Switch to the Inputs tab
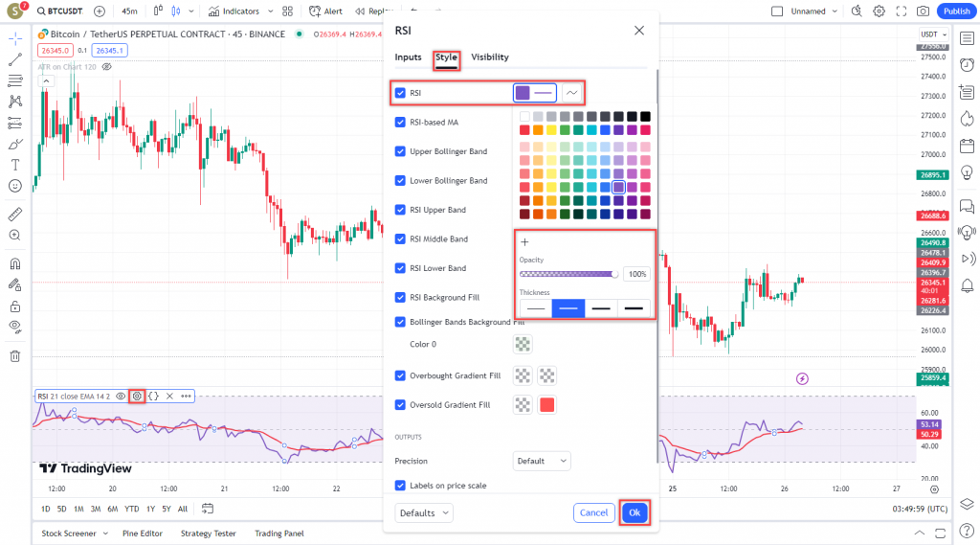The height and width of the screenshot is (545, 980). [408, 57]
